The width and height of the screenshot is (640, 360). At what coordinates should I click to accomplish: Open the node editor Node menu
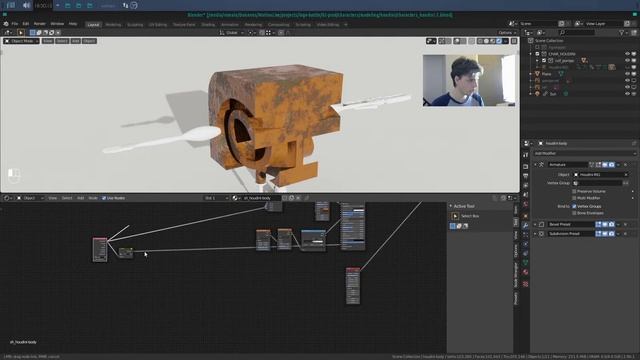93,198
